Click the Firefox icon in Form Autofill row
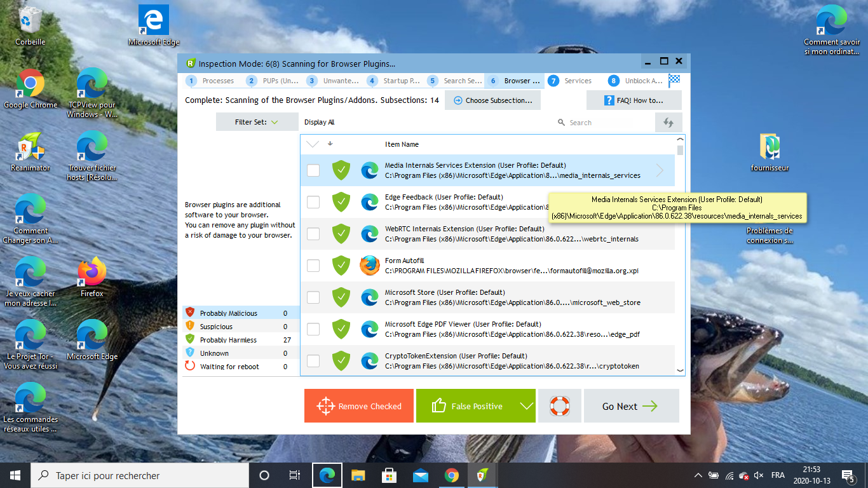 (x=370, y=266)
